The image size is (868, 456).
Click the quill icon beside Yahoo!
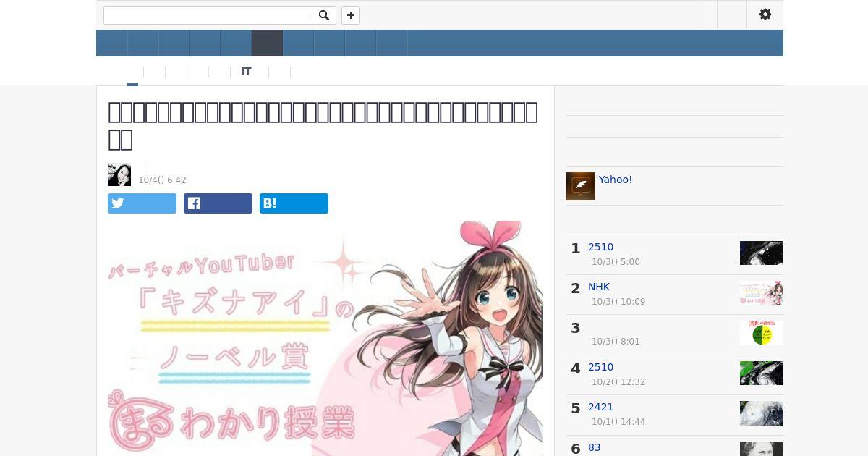(x=581, y=186)
